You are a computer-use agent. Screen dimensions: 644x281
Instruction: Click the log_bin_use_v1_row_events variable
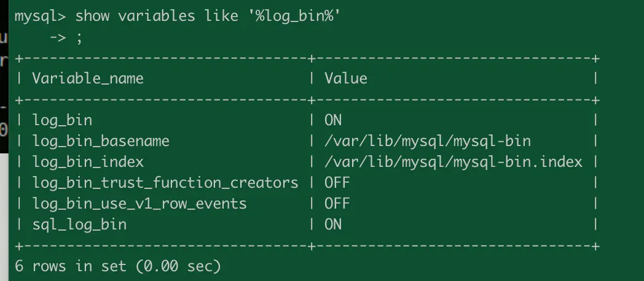click(x=139, y=204)
